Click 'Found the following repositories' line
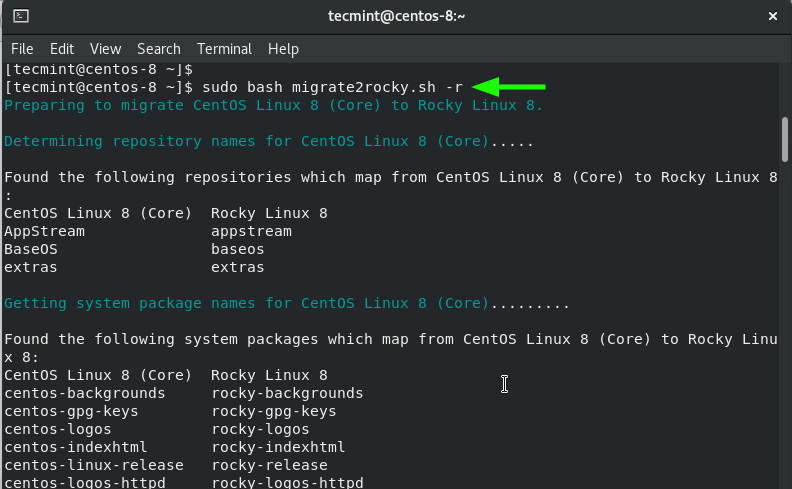 [x=390, y=177]
